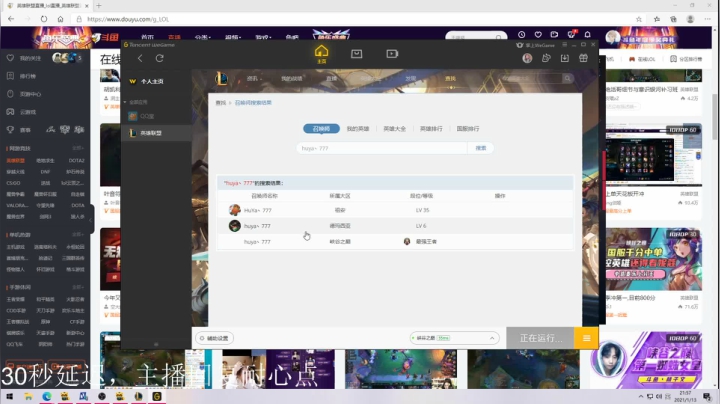
Task: Open 直播 in LoL banner menu
Action: click(x=332, y=79)
